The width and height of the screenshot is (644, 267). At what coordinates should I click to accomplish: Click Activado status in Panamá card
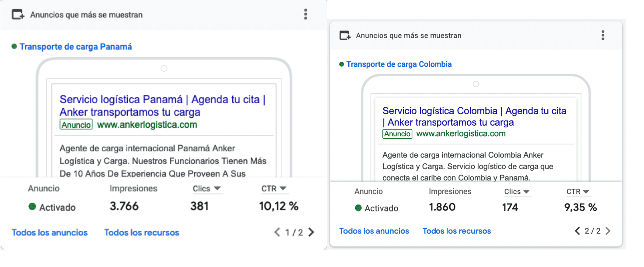52,207
